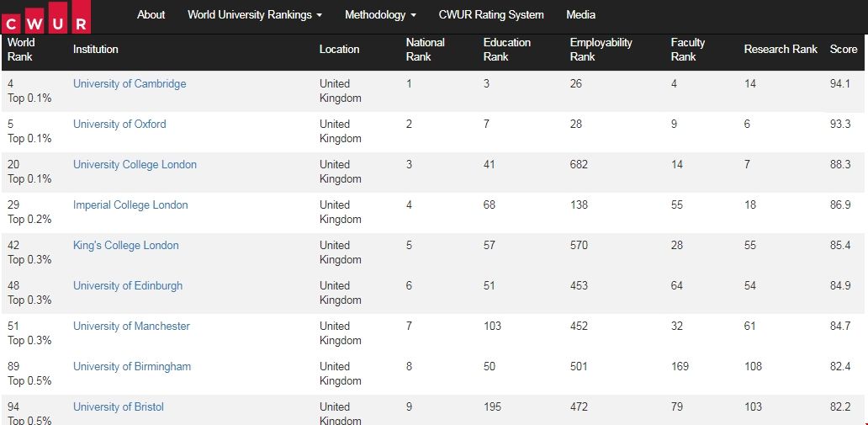This screenshot has height=425, width=868.
Task: Open University of Bristol link
Action: pyautogui.click(x=119, y=407)
